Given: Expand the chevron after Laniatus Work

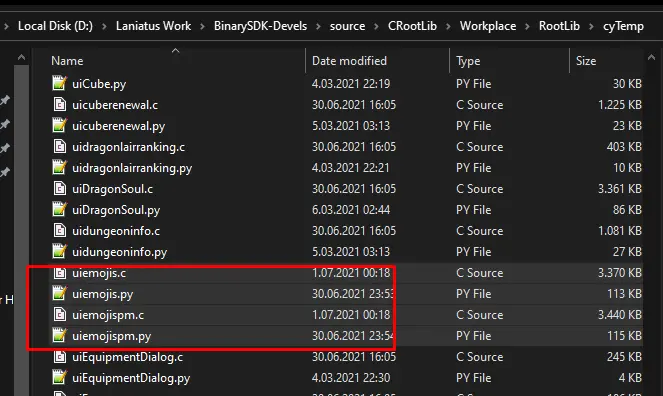Looking at the screenshot, I should [202, 26].
